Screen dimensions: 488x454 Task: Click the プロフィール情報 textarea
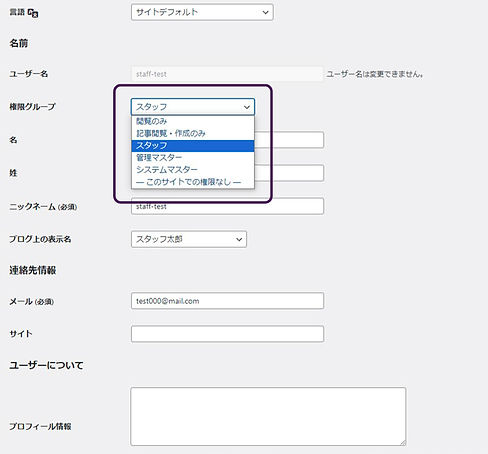[x=268, y=416]
